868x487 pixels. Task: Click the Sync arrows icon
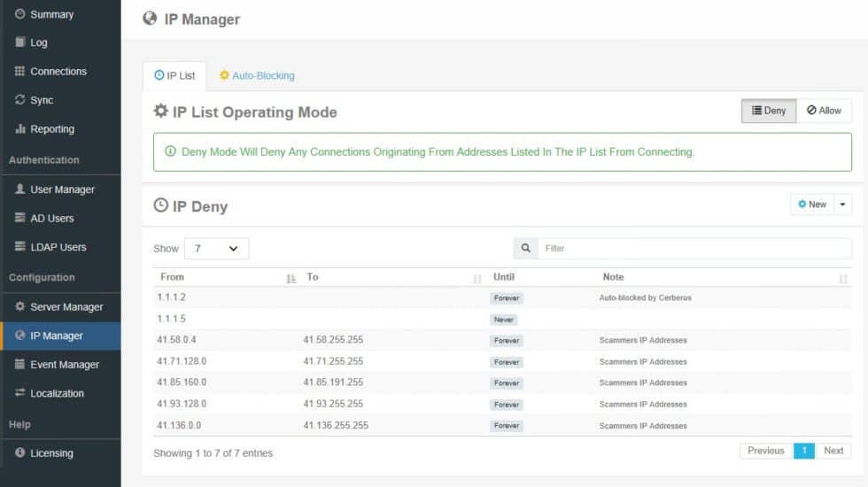(20, 100)
